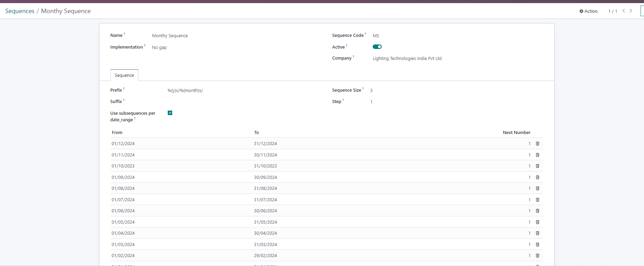
Task: Remove the 01/10/2023 subsequence row
Action: click(537, 166)
